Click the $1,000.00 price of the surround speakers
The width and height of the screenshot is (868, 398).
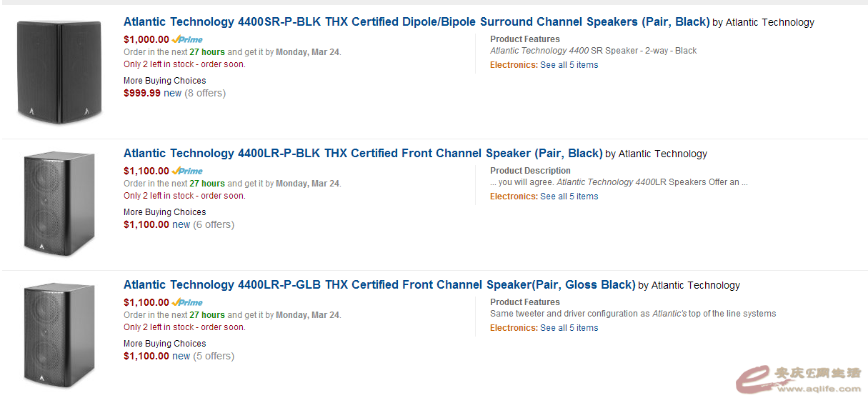coord(146,40)
